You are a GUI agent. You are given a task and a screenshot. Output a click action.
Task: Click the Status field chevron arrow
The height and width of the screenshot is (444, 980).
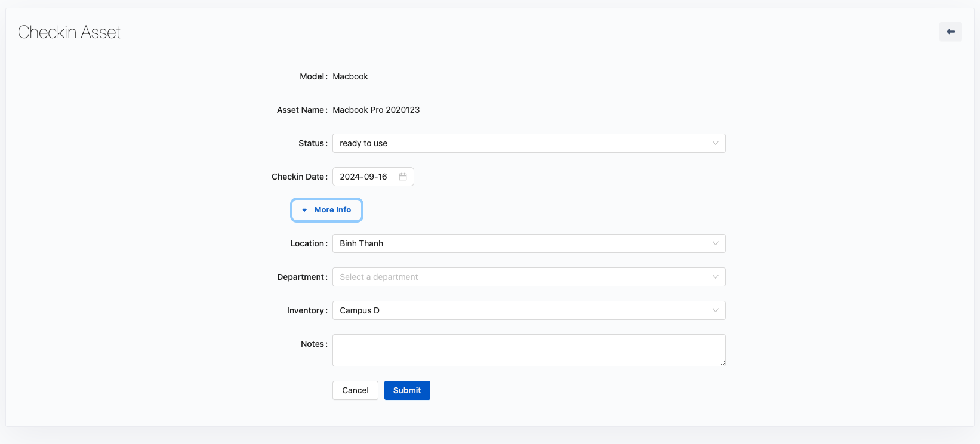tap(715, 143)
